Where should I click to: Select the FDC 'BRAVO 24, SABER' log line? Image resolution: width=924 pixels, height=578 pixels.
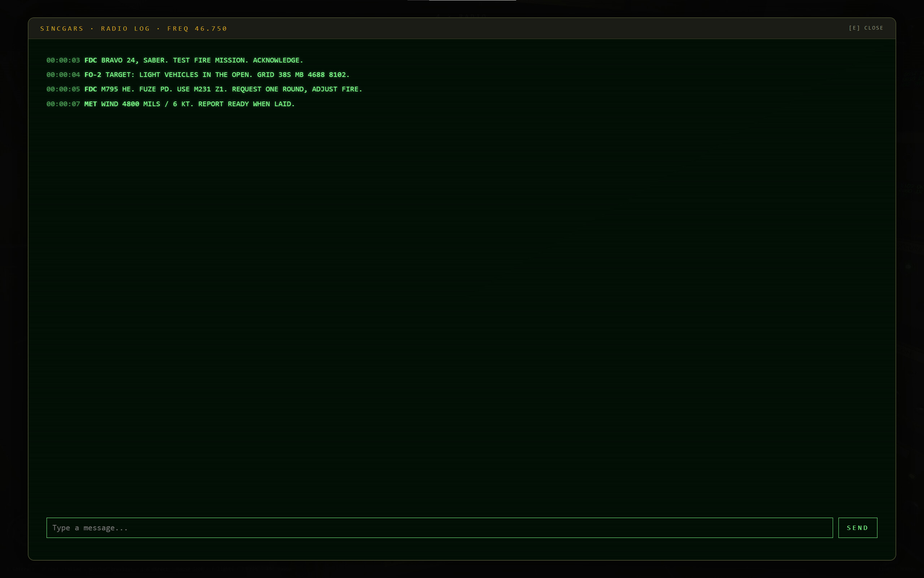[x=175, y=60]
